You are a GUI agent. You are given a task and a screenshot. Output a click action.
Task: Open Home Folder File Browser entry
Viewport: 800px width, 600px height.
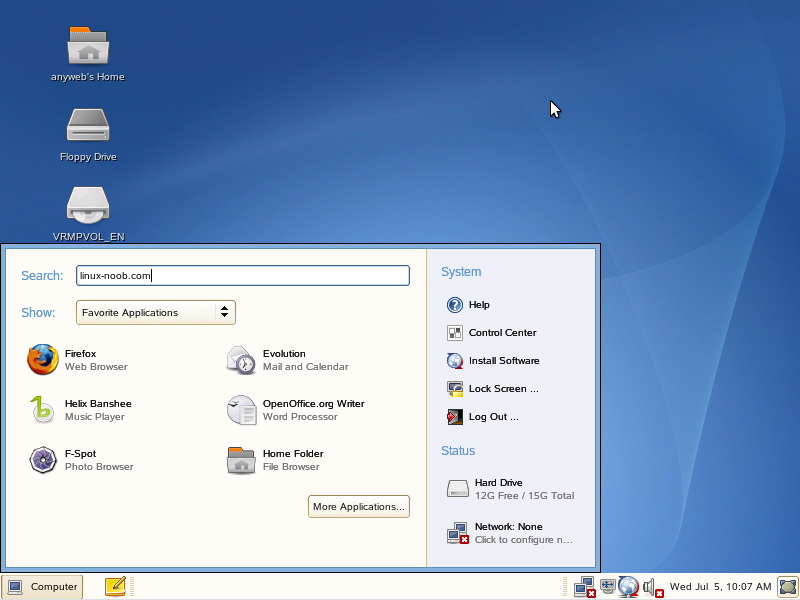point(275,460)
